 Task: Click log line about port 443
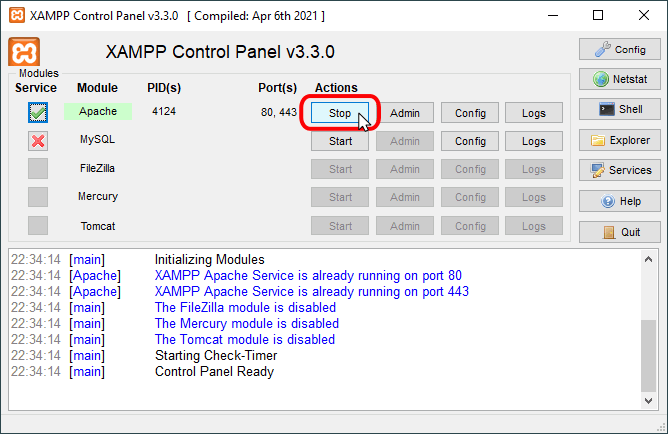311,292
